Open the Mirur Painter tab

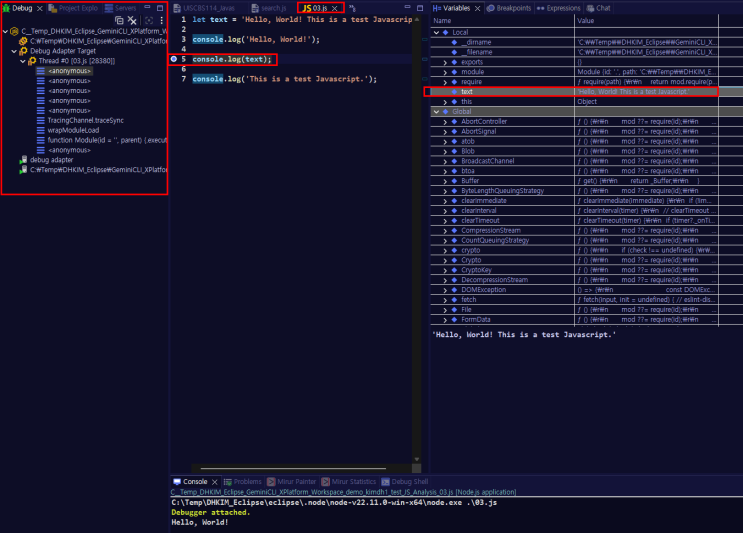[291, 481]
